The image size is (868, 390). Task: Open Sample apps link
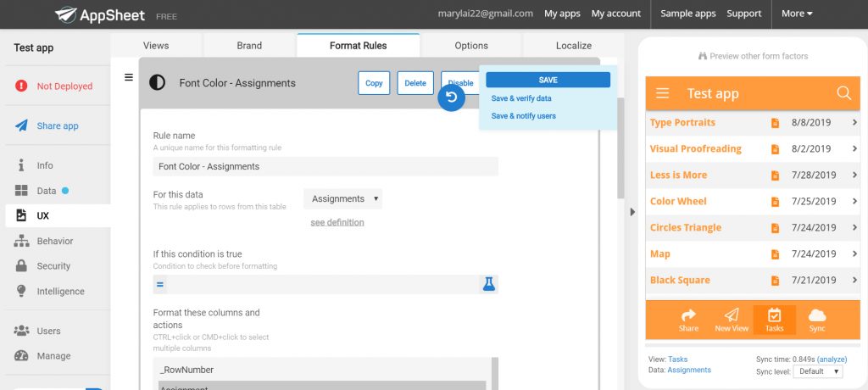tap(688, 14)
